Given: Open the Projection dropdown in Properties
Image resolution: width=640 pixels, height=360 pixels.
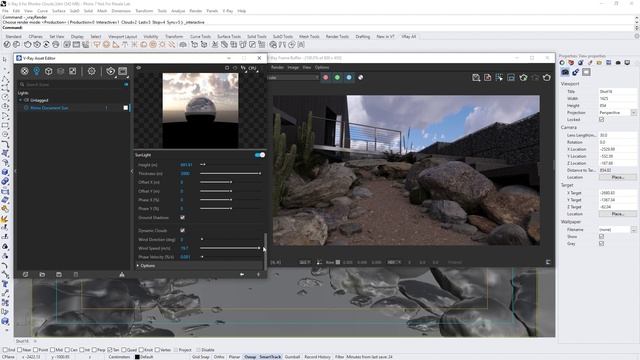Looking at the screenshot, I should tap(633, 112).
